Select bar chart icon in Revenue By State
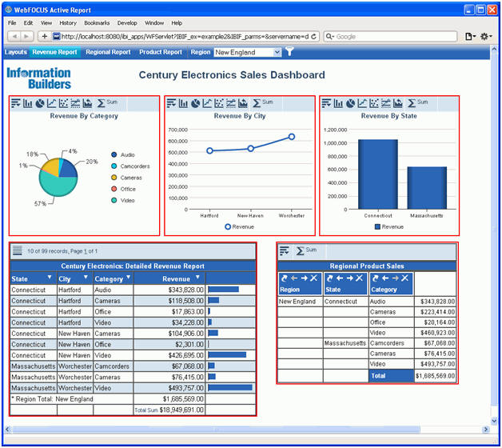The image size is (502, 448). 338,103
